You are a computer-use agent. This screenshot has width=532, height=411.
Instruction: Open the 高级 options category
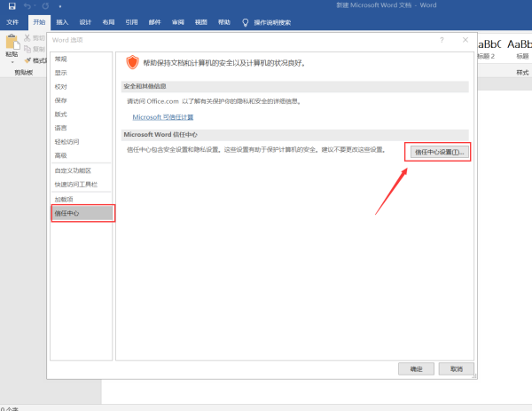click(60, 155)
